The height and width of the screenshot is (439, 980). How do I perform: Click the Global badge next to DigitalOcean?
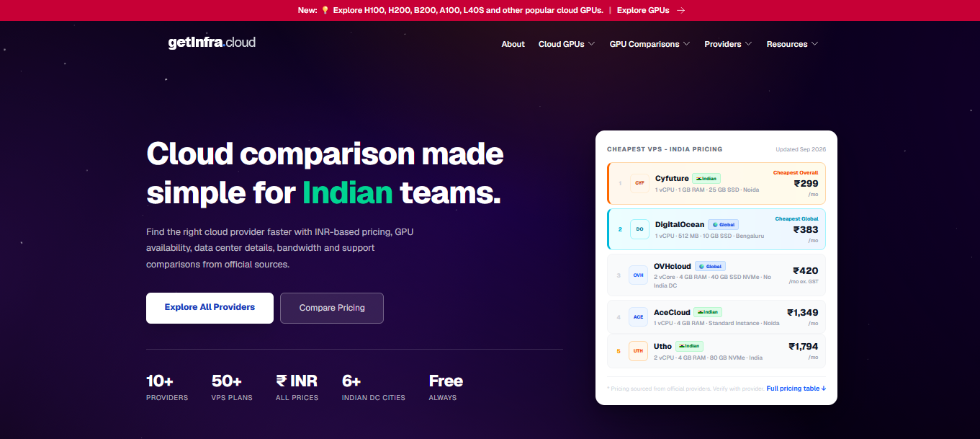[723, 225]
